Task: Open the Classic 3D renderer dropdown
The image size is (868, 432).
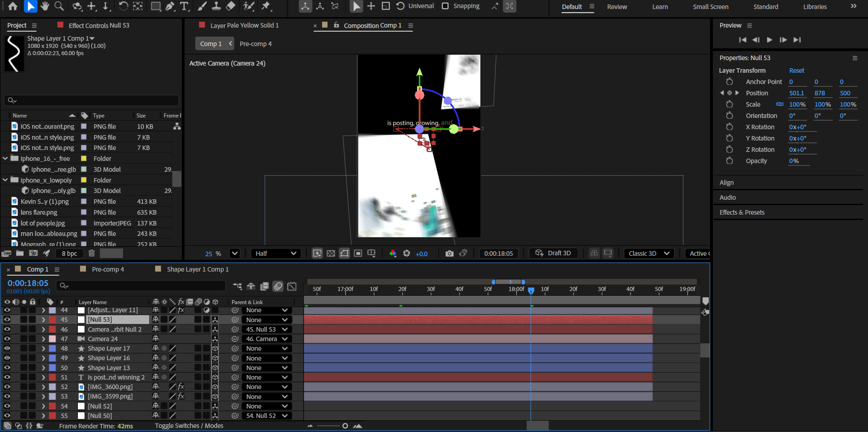Action: [x=649, y=254]
